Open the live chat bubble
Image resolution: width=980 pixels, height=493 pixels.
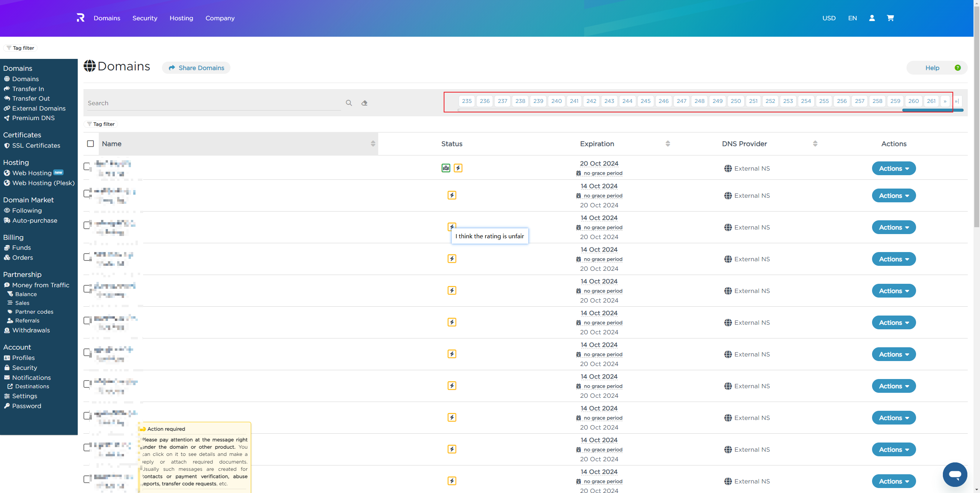tap(955, 475)
